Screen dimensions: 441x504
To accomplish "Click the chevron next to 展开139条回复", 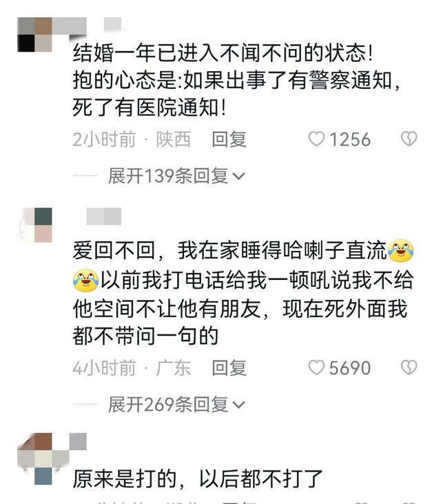I will tap(238, 177).
